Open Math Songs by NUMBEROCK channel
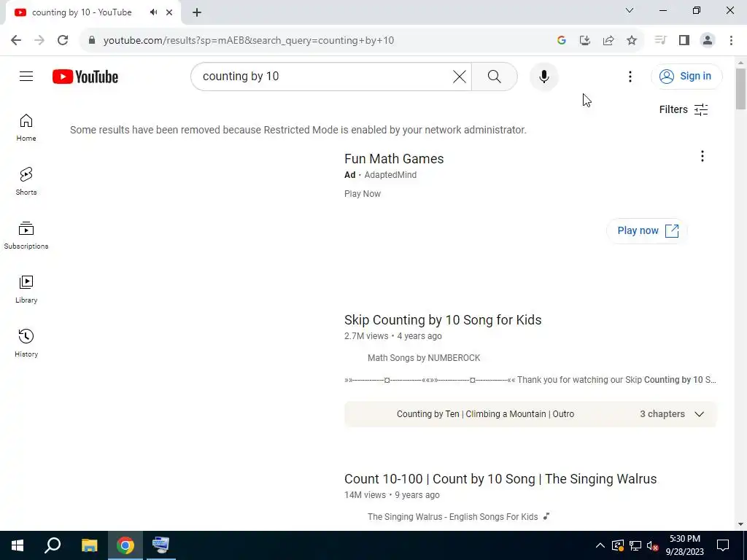The height and width of the screenshot is (560, 747). pyautogui.click(x=424, y=357)
